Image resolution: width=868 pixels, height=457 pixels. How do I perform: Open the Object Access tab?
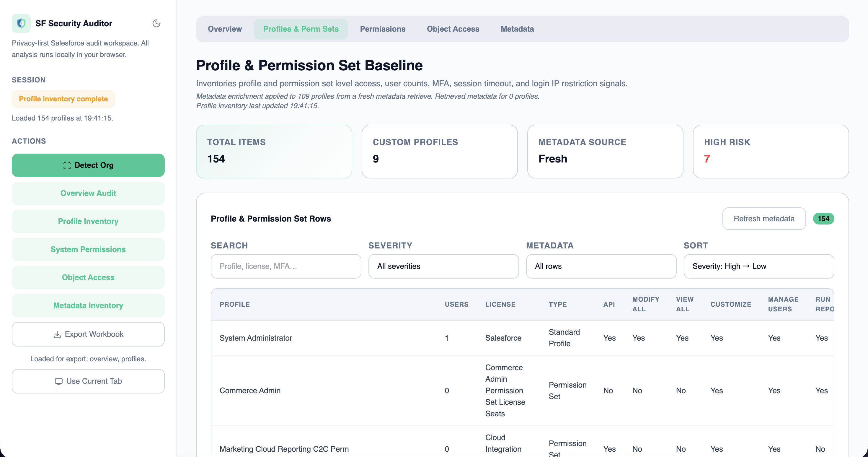coord(453,29)
